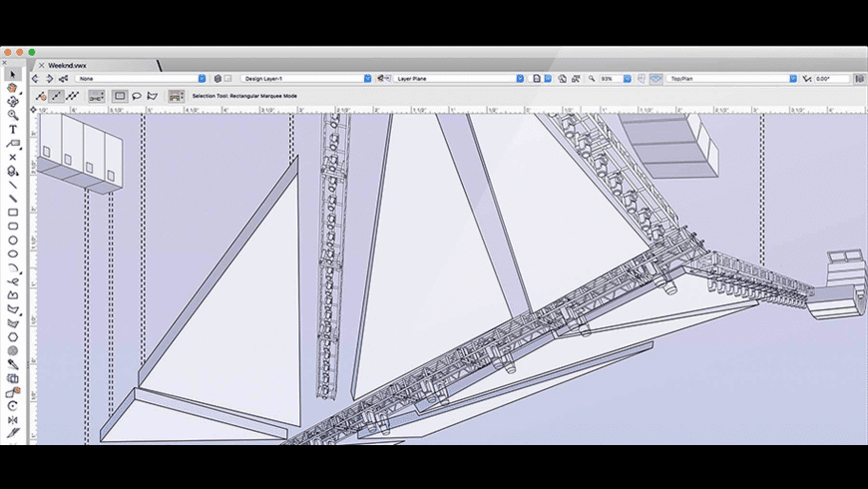
Task: Go to previous view with back arrow
Action: coord(36,78)
